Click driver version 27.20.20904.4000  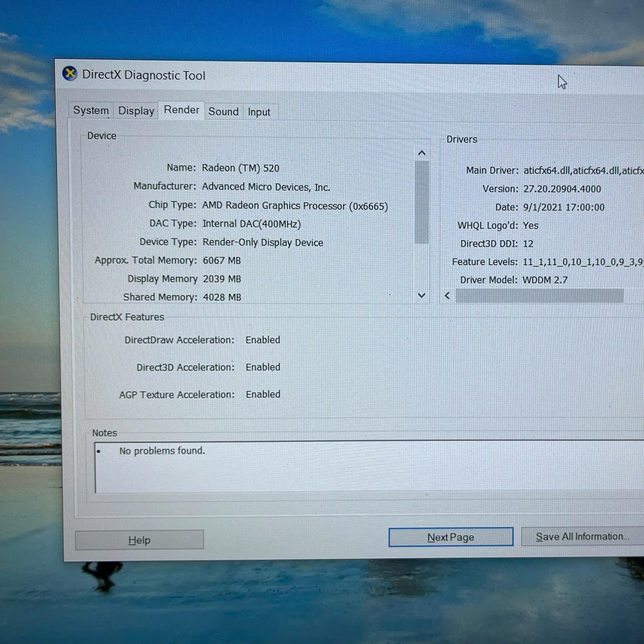(x=562, y=189)
